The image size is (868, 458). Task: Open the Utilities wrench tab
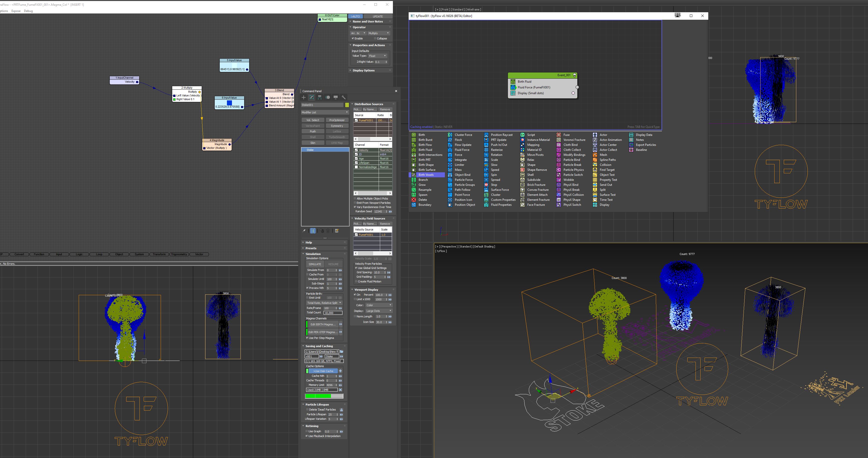[343, 97]
